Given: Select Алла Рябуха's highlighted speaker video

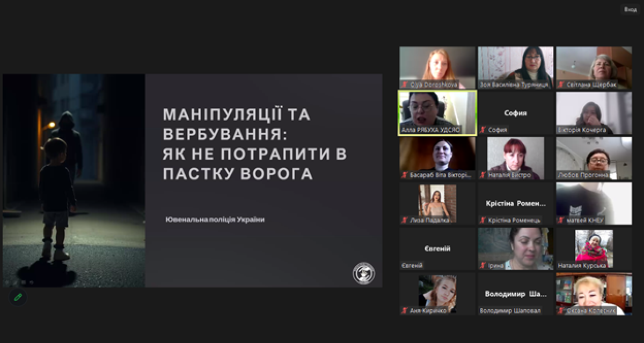Looking at the screenshot, I should 437,111.
